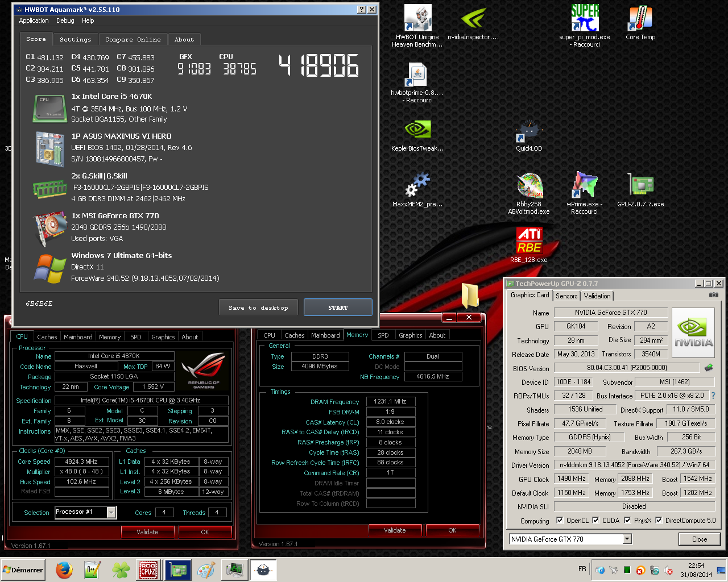Click the GPU Clock 1490 MHz field
This screenshot has height=582, width=728.
[571, 479]
